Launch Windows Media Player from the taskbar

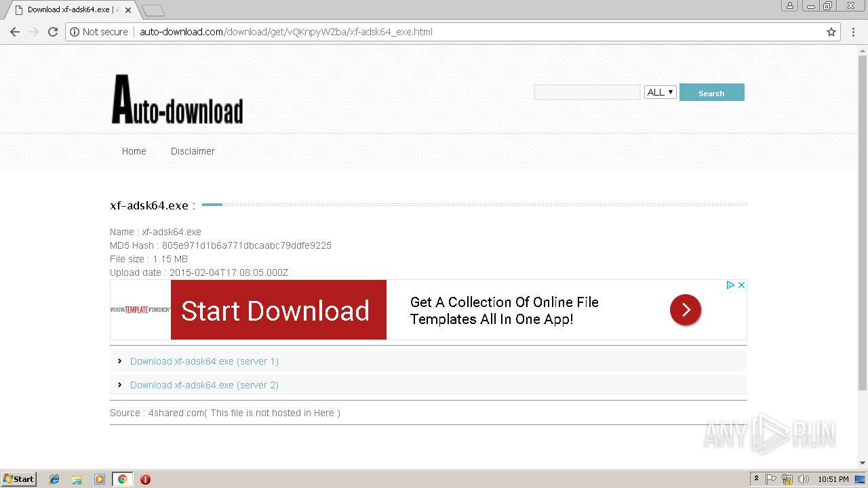tap(100, 479)
